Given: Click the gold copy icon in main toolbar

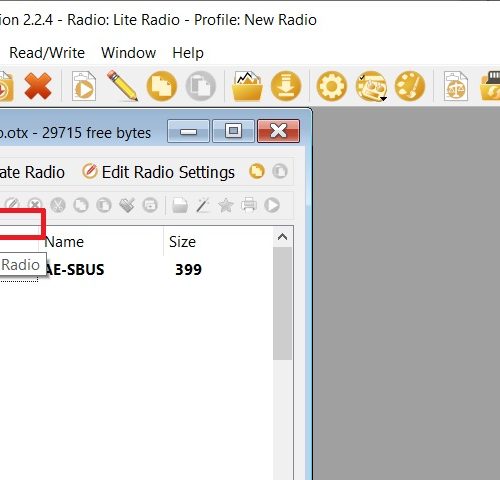Looking at the screenshot, I should tap(162, 86).
